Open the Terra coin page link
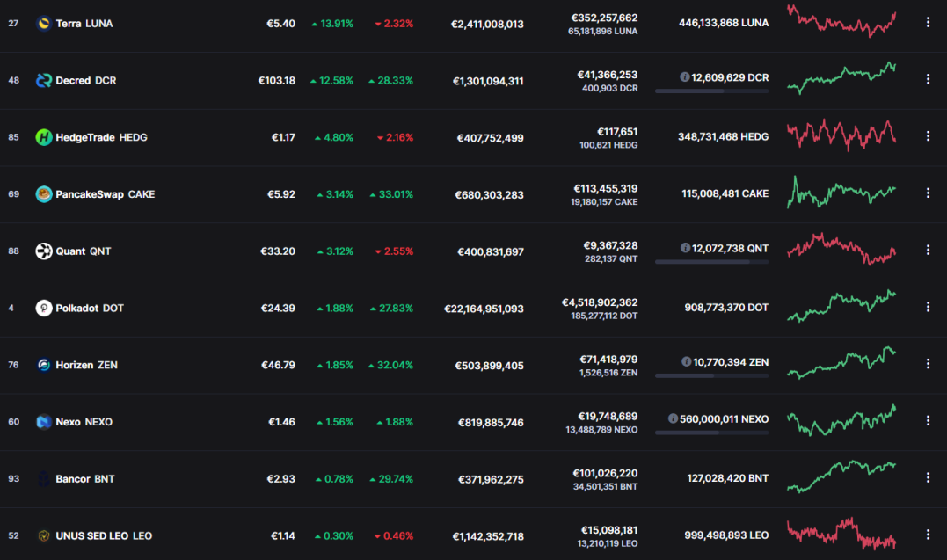Screen dimensions: 947x560 pos(84,24)
